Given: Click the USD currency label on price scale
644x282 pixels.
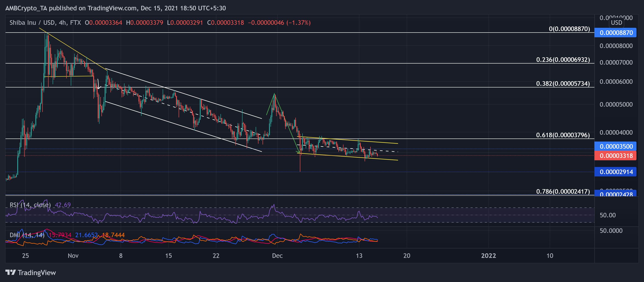Looking at the screenshot, I should tap(616, 23).
